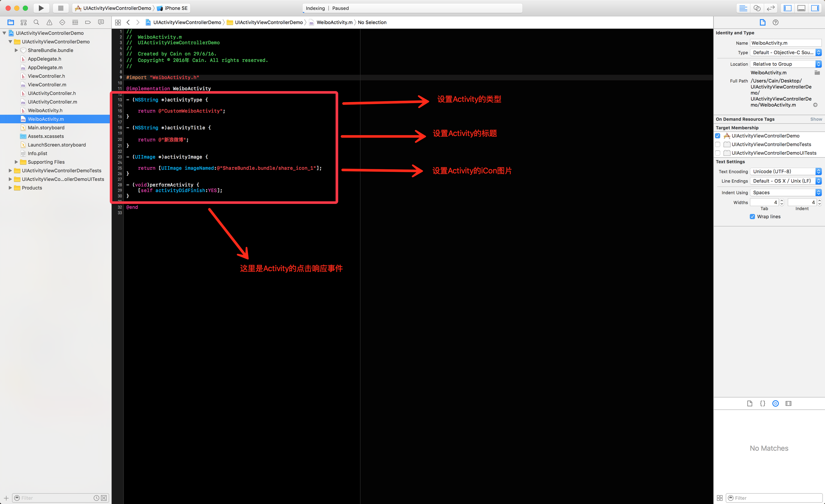Toggle UIActivityViewControllerDemoTests target membership
The image size is (825, 504).
pos(718,144)
